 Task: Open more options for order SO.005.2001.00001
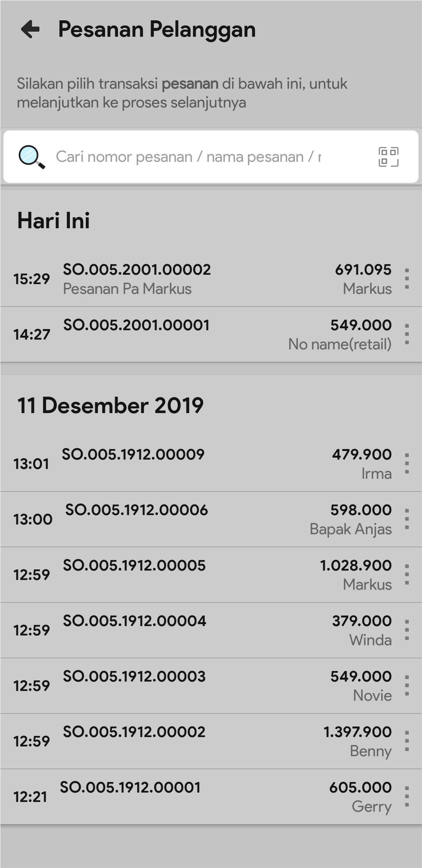[407, 334]
